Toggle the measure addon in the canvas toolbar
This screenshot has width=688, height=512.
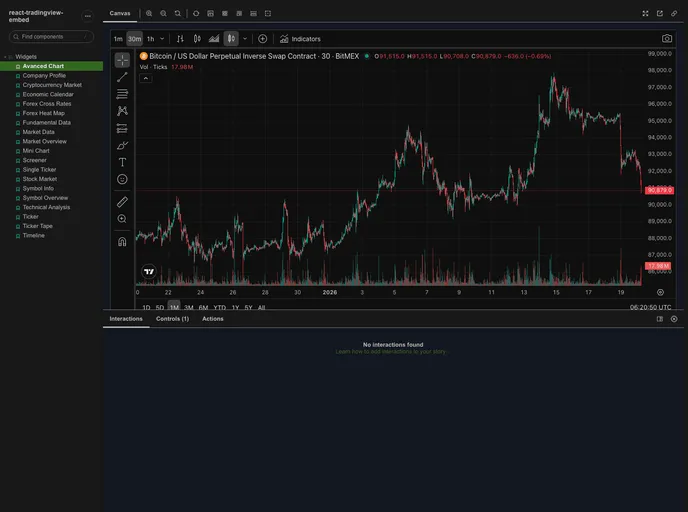(x=254, y=14)
